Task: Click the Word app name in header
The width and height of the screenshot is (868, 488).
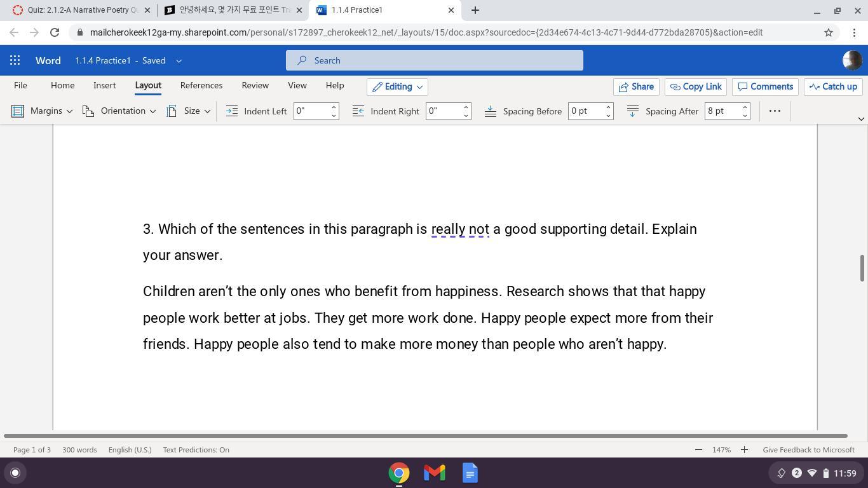Action: click(48, 60)
